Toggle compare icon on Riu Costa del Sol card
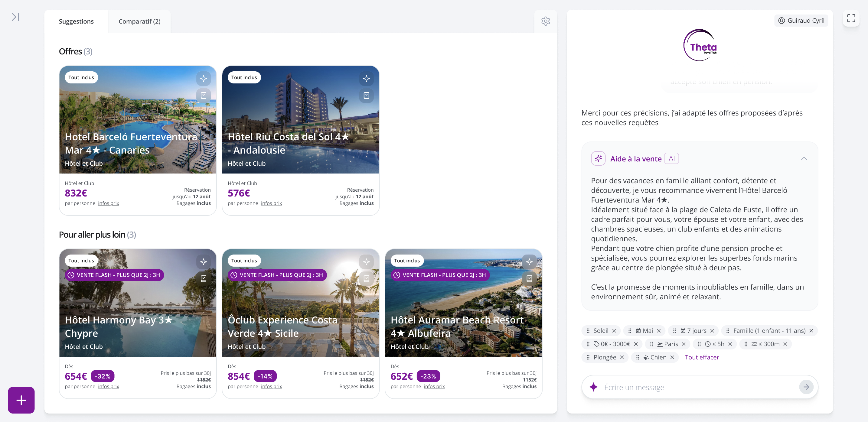Viewport: 868px width, 422px height. (x=366, y=96)
